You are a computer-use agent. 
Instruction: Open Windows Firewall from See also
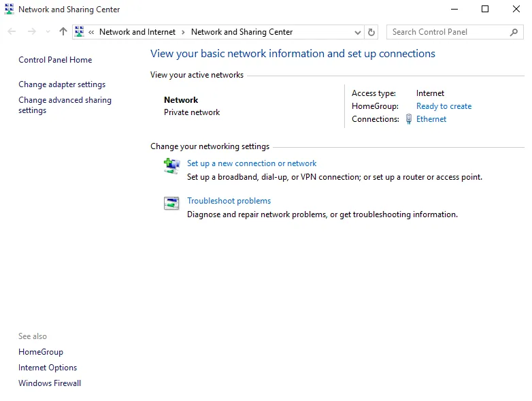(50, 383)
